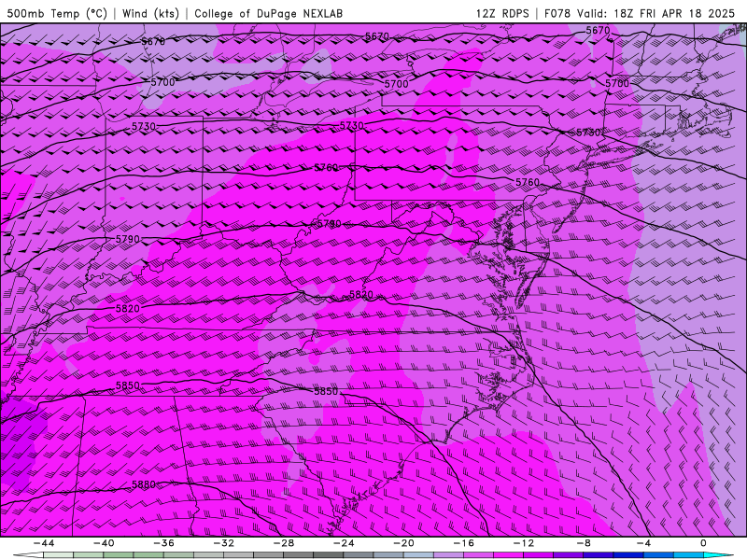This screenshot has width=747, height=560.
Task: Select the leftmost 5850 contour label
Action: (128, 385)
